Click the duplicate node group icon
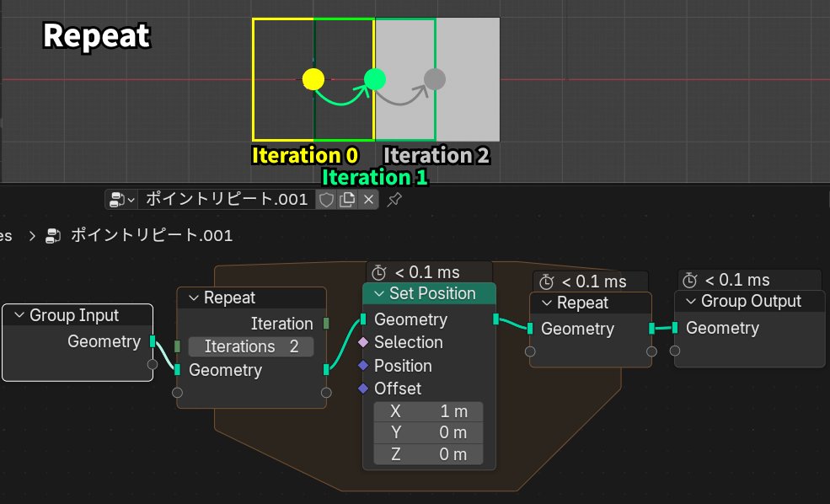The height and width of the screenshot is (504, 830). coord(347,200)
